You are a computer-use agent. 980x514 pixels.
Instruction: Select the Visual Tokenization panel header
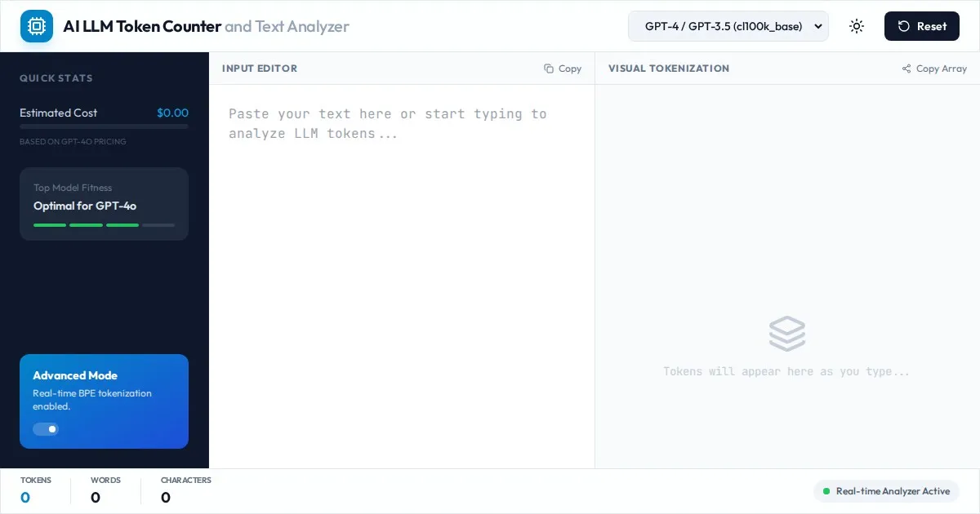click(668, 69)
